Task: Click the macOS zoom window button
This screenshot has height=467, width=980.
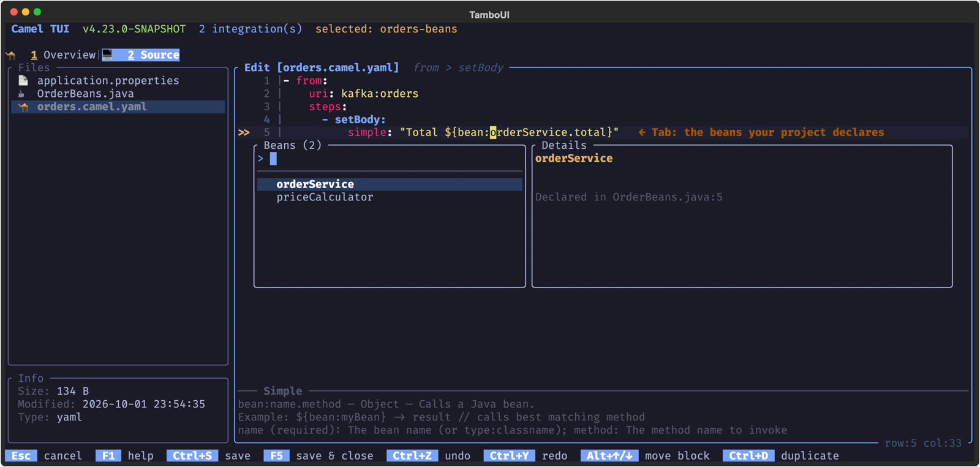Action: (37, 12)
